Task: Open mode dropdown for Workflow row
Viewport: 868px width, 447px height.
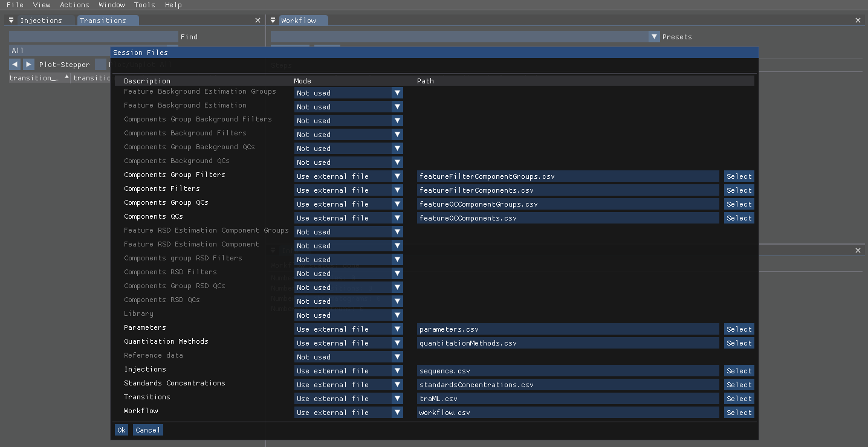Action: pyautogui.click(x=348, y=413)
